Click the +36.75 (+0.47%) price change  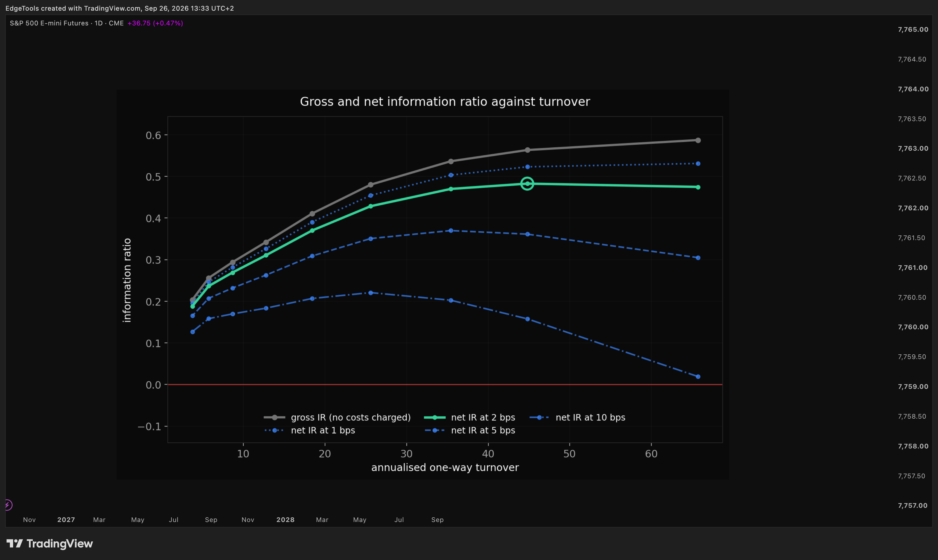tap(155, 23)
